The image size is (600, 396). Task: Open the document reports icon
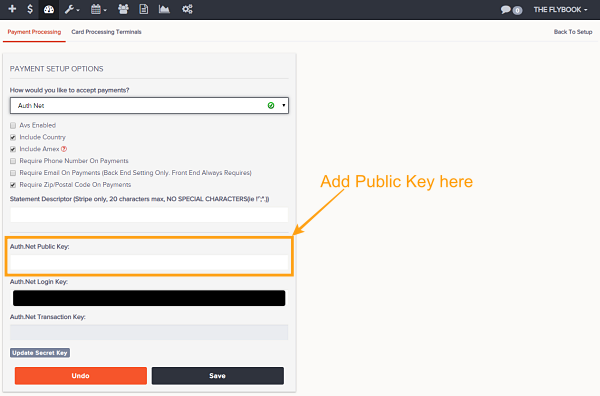[143, 9]
